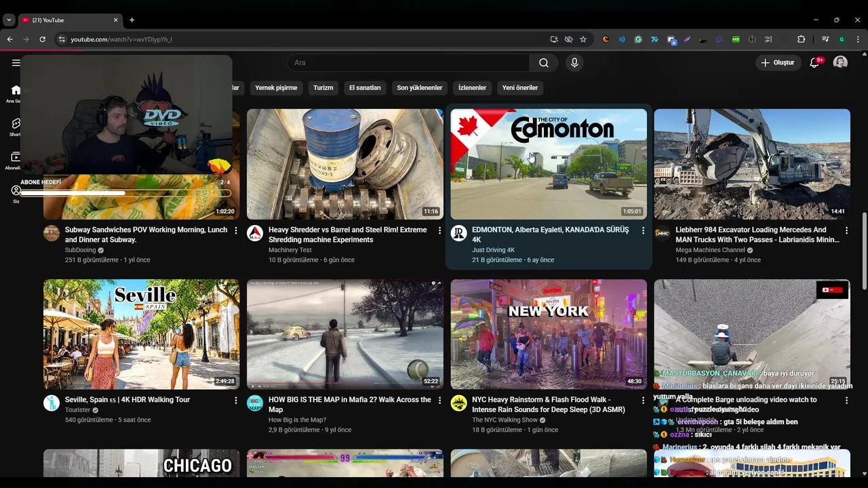Play the Liebherr excavator thumbnail
This screenshot has height=488, width=868.
point(752,164)
